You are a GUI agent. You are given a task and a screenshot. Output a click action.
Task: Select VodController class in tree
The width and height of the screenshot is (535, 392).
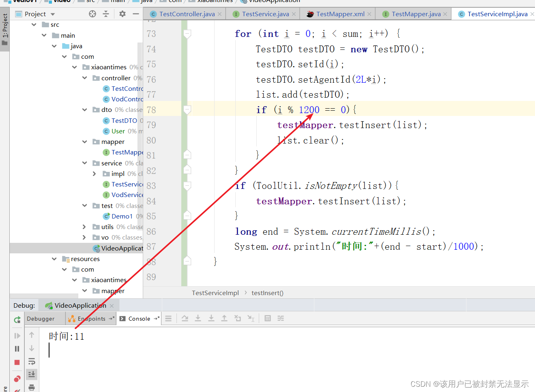point(127,99)
